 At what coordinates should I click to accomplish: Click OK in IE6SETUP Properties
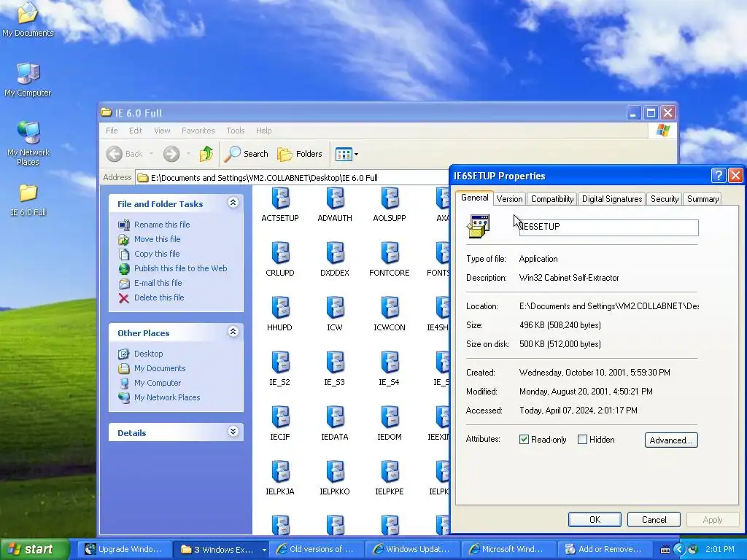pos(595,519)
